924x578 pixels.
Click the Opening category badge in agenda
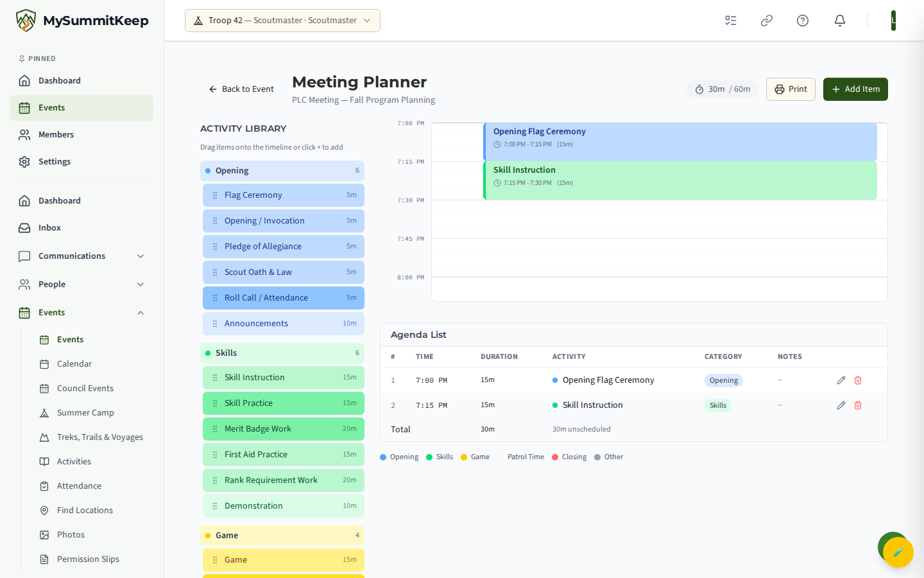pyautogui.click(x=724, y=380)
